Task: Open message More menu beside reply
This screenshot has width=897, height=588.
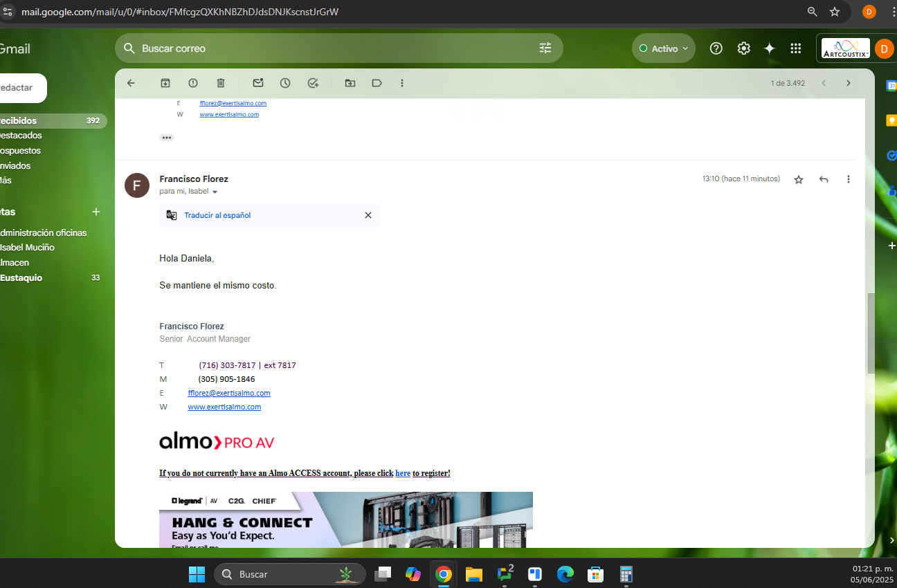Action: pyautogui.click(x=849, y=179)
